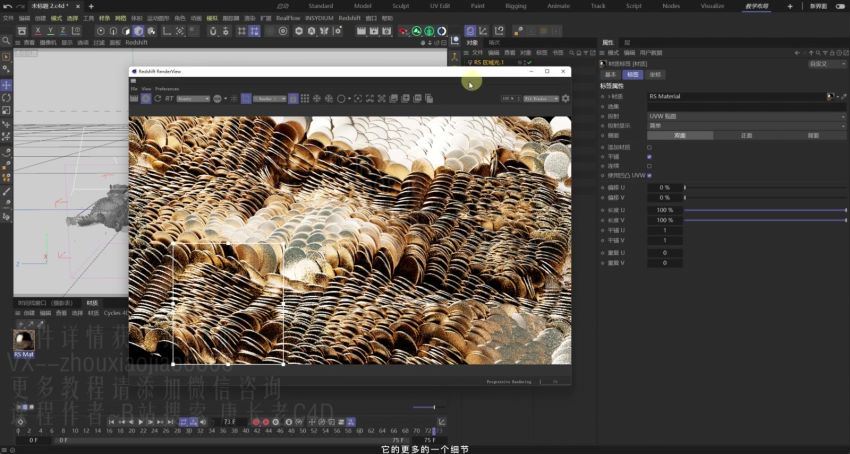
Task: Click the render to picture viewer clapper icon
Action: point(374,31)
